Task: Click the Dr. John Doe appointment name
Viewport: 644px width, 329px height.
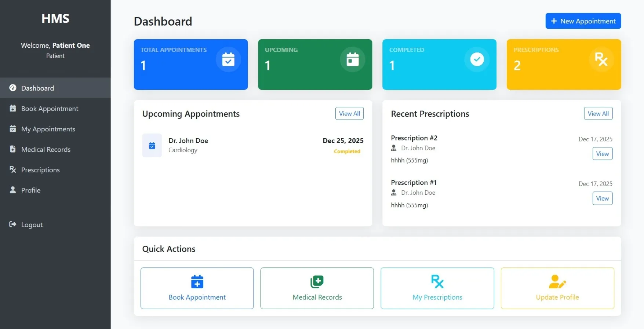Action: [x=188, y=140]
